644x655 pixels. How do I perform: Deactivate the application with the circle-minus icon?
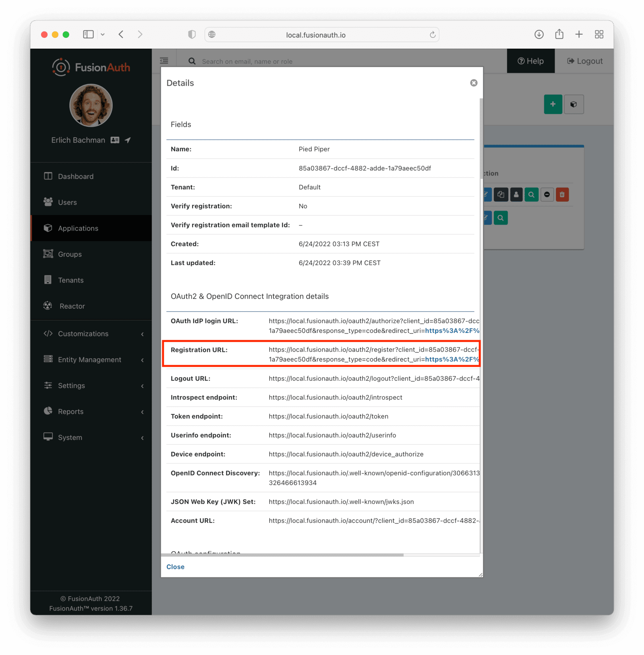coord(547,194)
